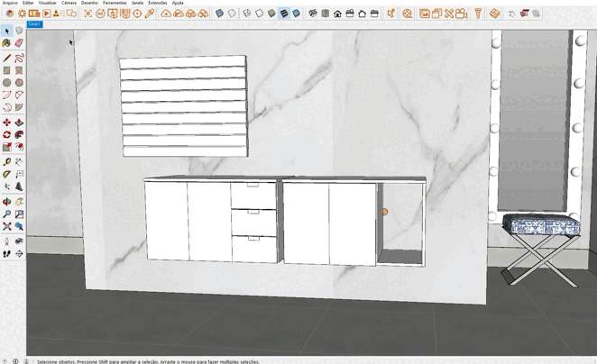
Task: Switch to the Cena1 scene tab
Action: [x=34, y=24]
